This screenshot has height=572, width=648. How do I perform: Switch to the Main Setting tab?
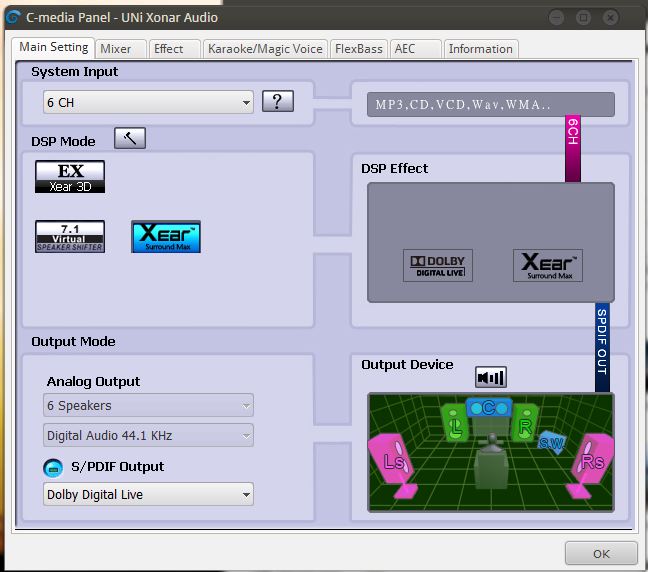tap(53, 47)
